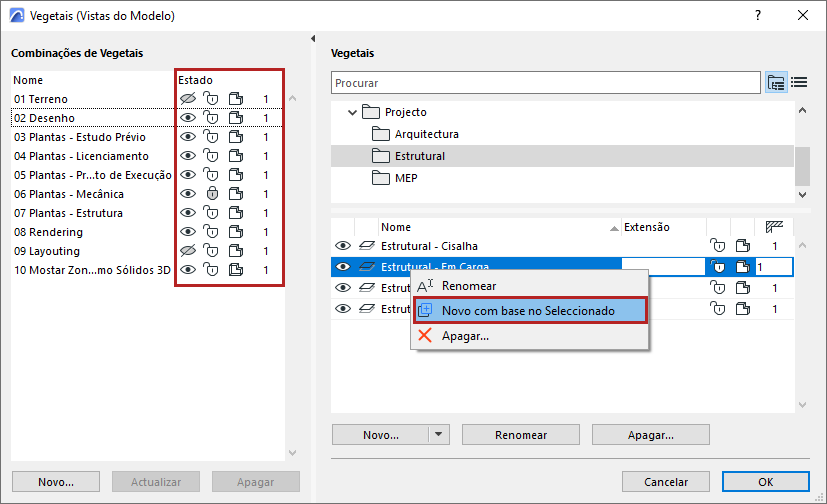
Task: Click the Procurar search field
Action: click(545, 82)
